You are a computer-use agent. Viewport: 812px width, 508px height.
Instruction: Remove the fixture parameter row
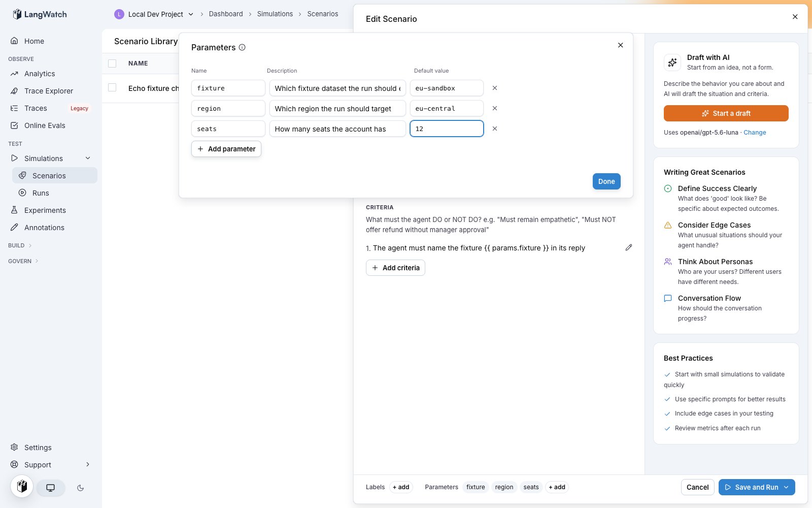(495, 88)
